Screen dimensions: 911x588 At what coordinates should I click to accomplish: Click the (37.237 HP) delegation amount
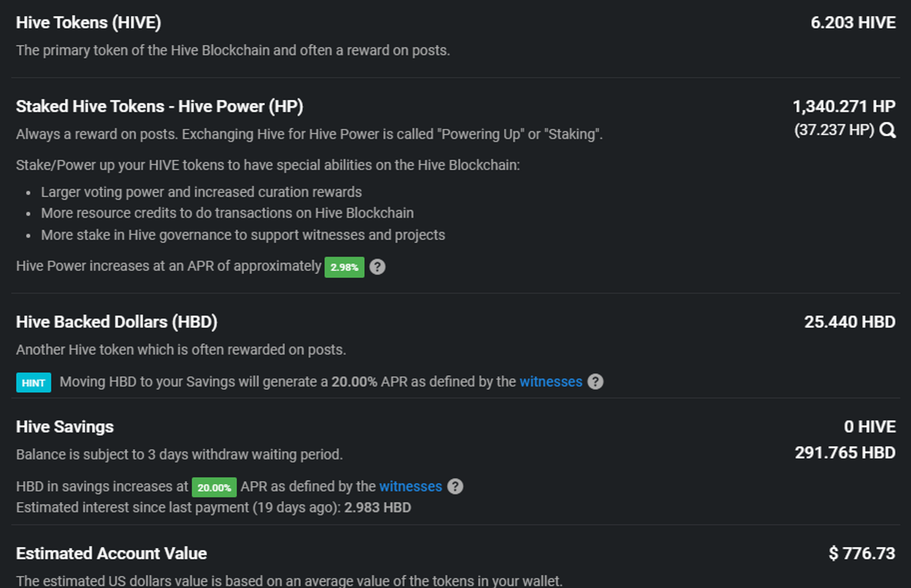834,130
